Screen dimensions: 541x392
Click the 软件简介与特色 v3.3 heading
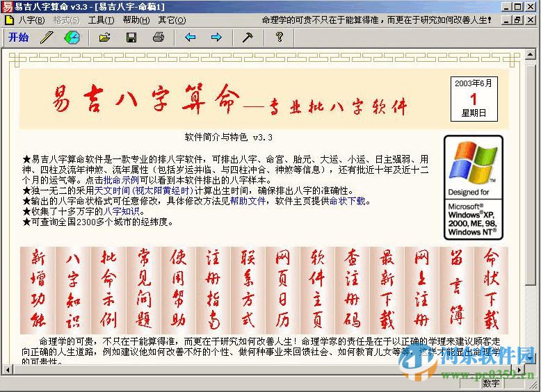point(228,137)
